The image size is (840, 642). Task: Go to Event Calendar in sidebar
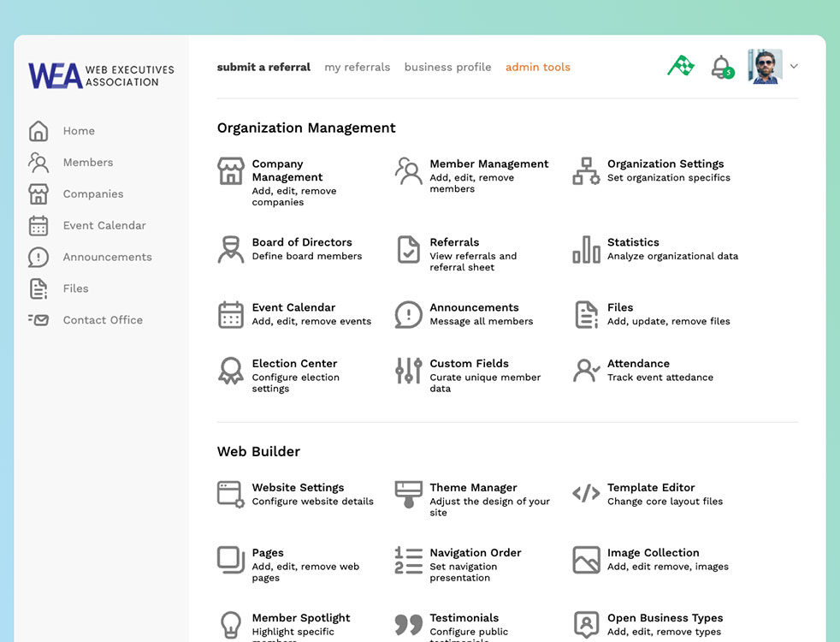pos(104,226)
